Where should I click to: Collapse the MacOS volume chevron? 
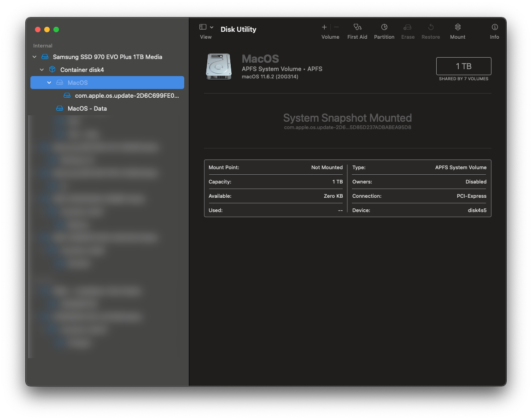[x=49, y=83]
